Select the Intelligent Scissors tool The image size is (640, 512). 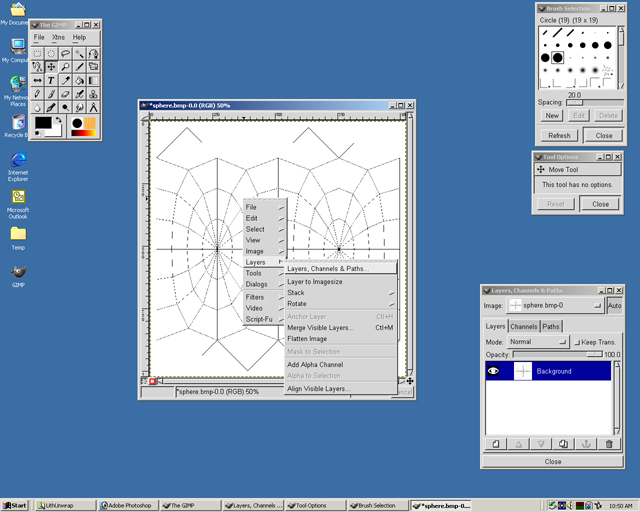(38, 67)
